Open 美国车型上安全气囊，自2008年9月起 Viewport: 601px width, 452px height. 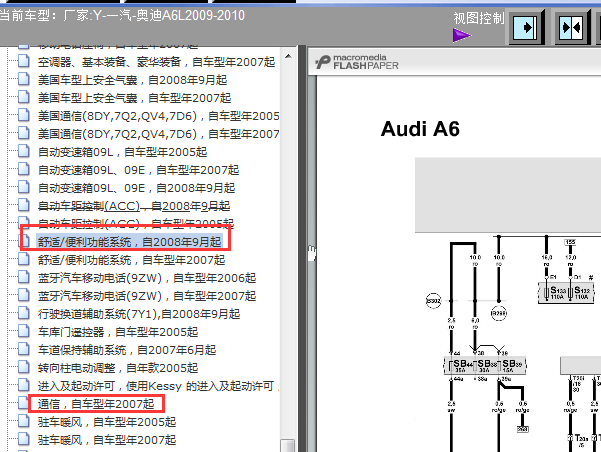pos(132,80)
